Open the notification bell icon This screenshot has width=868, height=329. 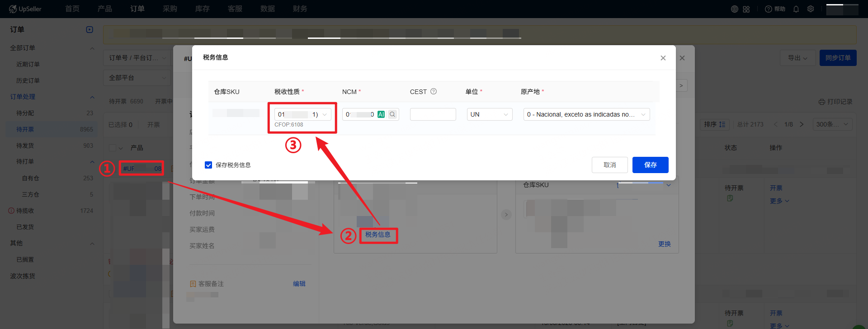tap(796, 9)
